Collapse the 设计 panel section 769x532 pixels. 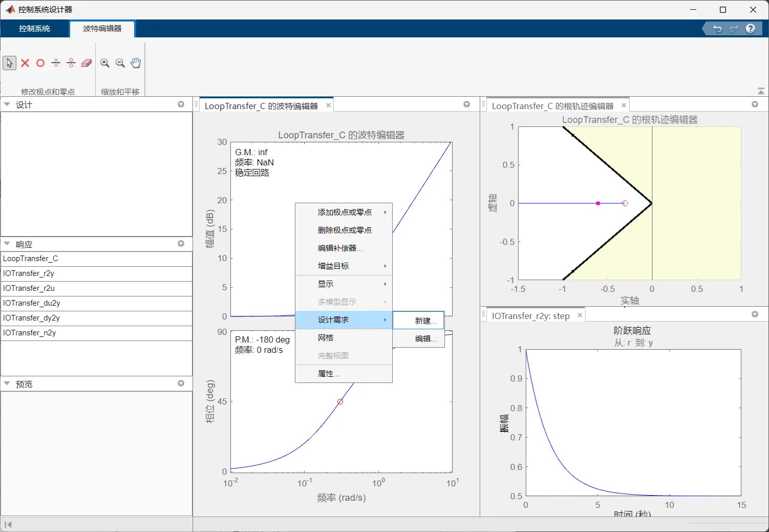pyautogui.click(x=7, y=104)
